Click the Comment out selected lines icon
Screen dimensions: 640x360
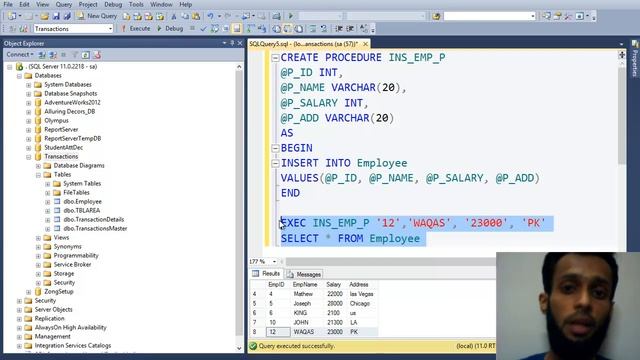click(312, 29)
